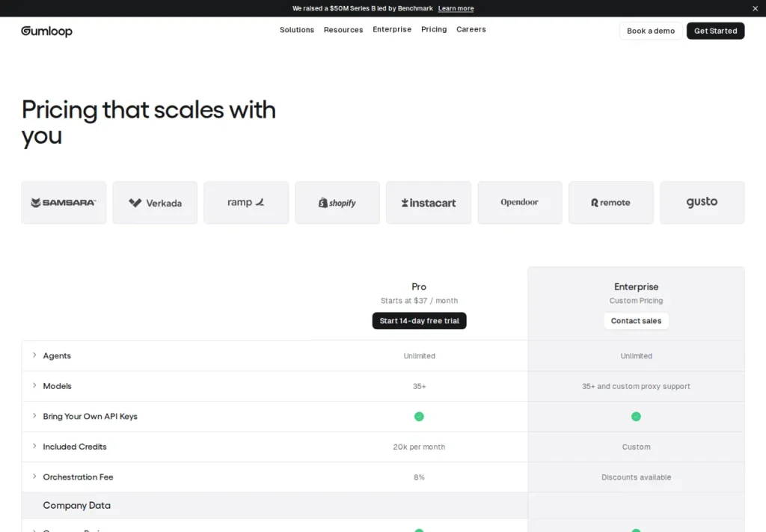Click the Enterprise 'Custom' credits value
This screenshot has height=532, width=766.
636,447
